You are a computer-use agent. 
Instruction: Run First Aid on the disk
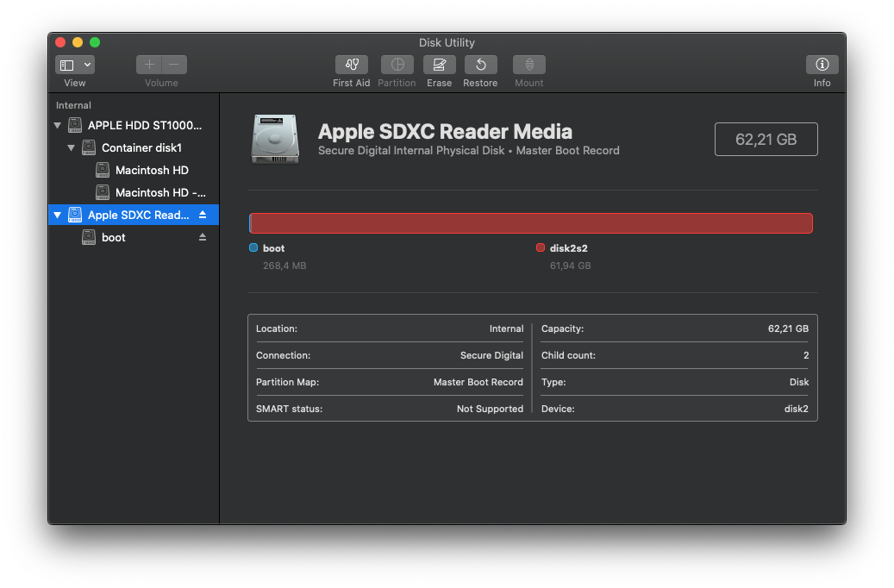click(351, 65)
